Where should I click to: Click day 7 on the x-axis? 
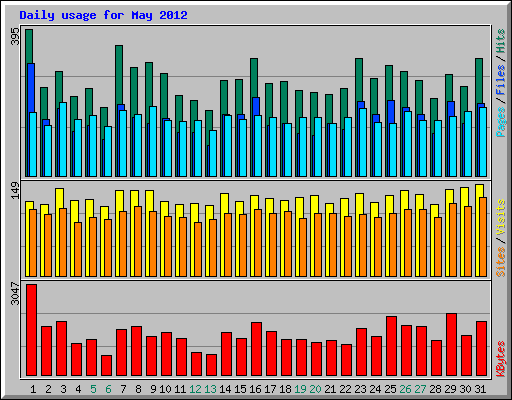click(123, 389)
